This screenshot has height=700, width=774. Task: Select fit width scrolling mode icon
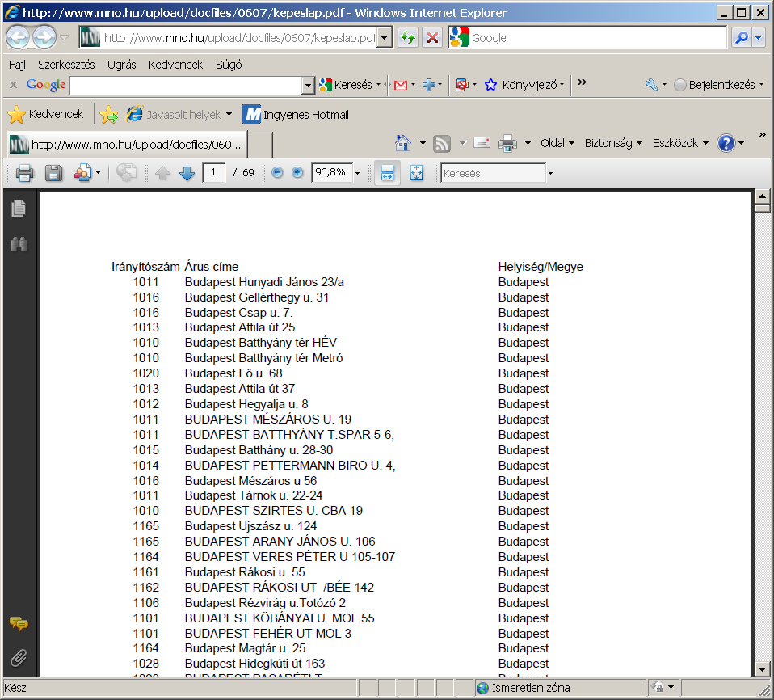[x=387, y=173]
